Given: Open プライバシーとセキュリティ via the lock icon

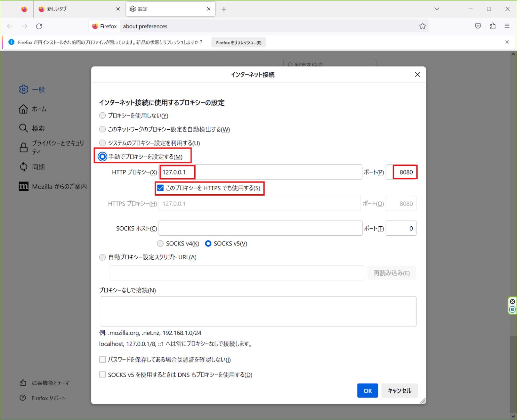Looking at the screenshot, I should pos(23,147).
